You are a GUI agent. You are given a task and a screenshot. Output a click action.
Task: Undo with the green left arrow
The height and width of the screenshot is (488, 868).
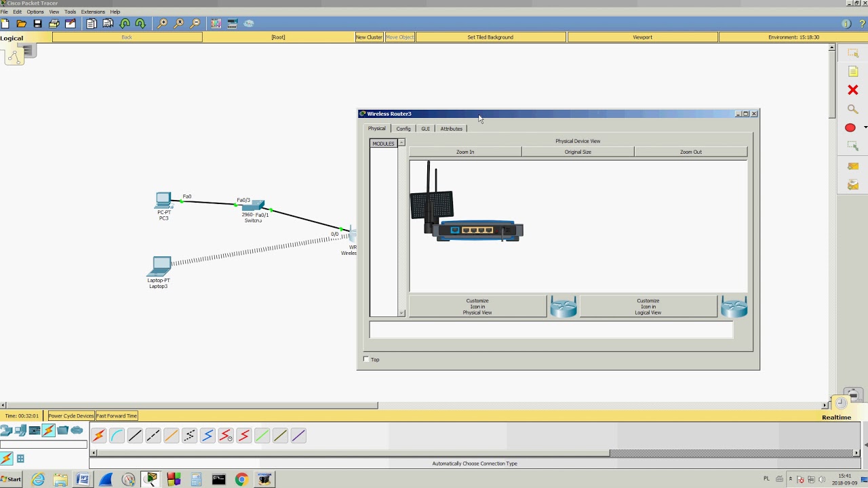[x=125, y=24]
